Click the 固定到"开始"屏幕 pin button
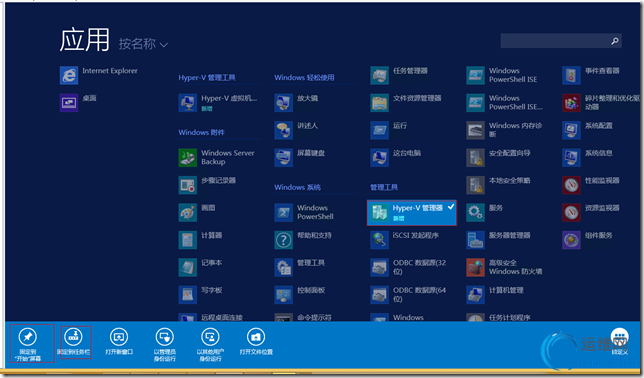The image size is (644, 378). coord(28,343)
